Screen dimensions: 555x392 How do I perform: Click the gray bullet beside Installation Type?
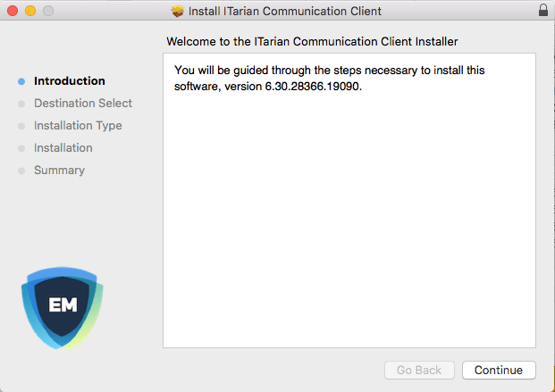tap(21, 126)
